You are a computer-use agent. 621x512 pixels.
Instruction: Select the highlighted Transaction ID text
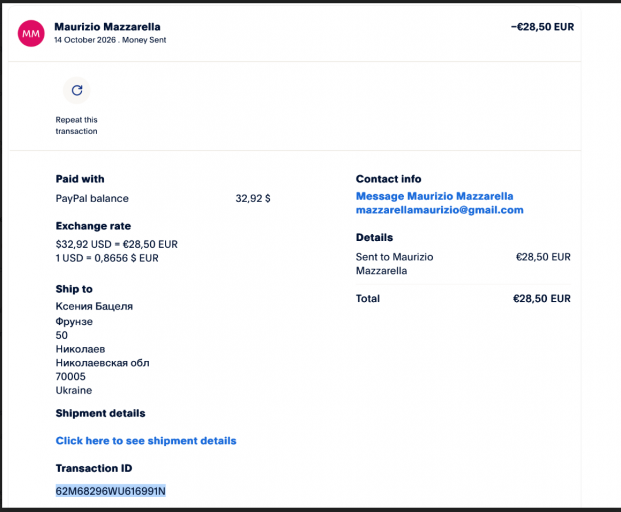click(110, 491)
